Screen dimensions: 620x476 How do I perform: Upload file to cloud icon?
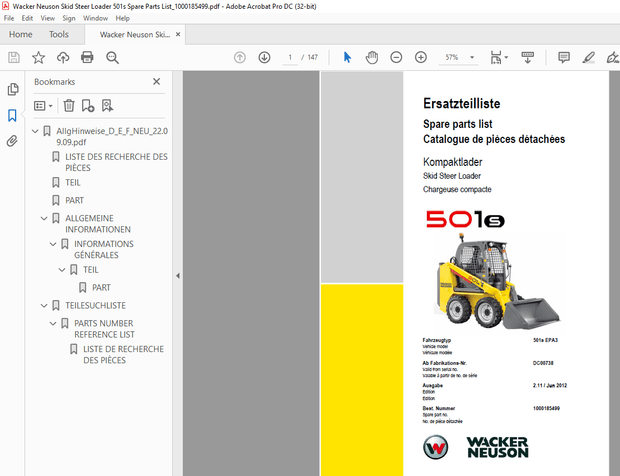click(63, 58)
